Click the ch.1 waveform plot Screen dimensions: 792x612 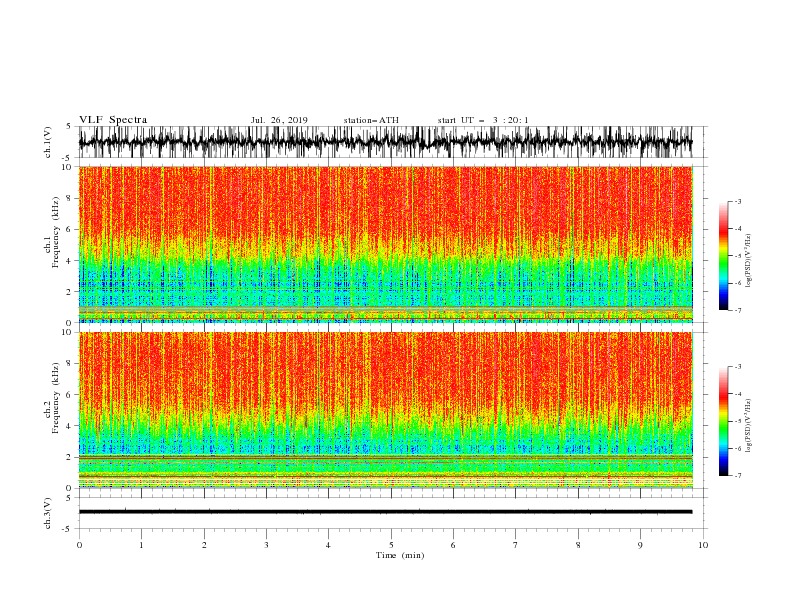(386, 142)
